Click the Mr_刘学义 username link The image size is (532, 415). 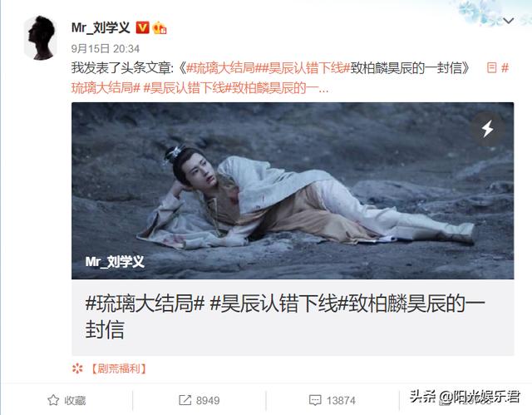[x=101, y=27]
